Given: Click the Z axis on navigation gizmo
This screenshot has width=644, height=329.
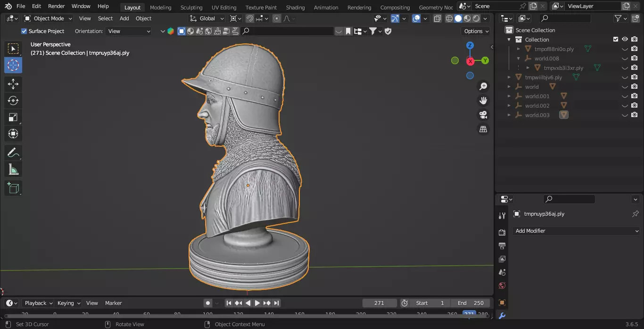Looking at the screenshot, I should point(470,45).
